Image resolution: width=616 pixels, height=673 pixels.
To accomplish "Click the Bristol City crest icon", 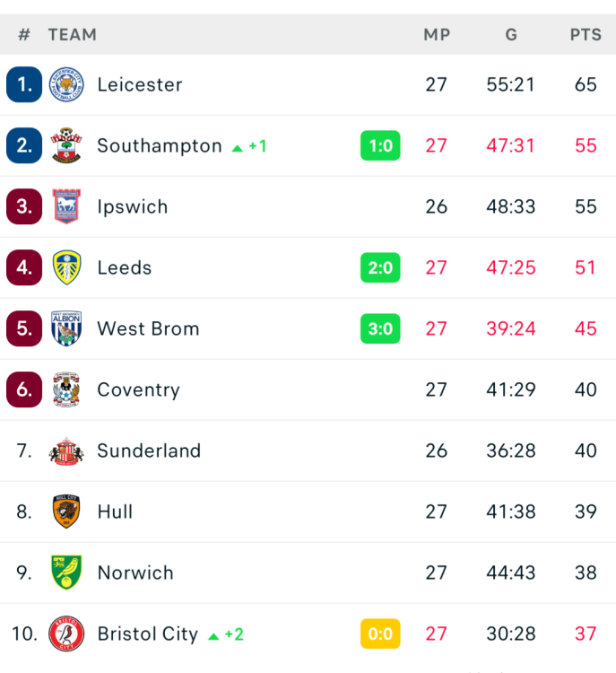I will [66, 634].
